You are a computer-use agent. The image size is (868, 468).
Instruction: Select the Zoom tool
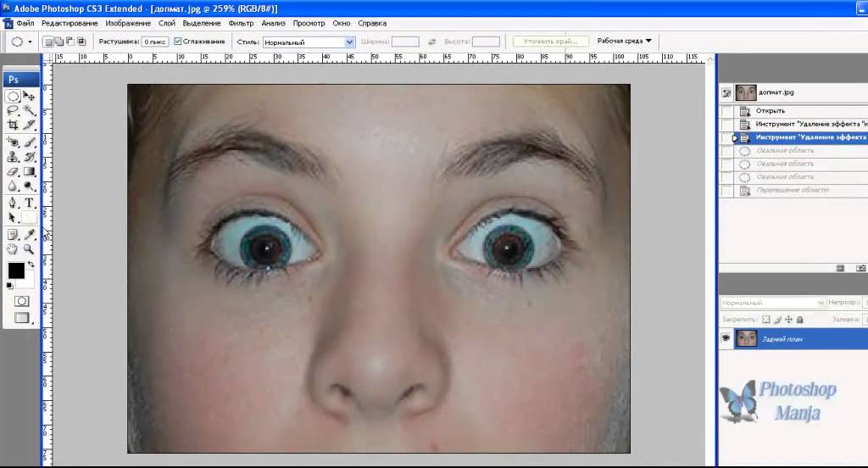tap(30, 249)
